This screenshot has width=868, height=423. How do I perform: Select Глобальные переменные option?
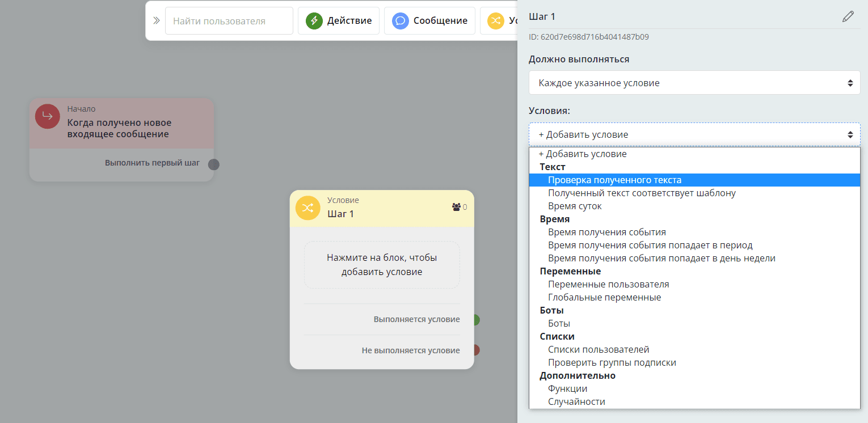point(604,297)
